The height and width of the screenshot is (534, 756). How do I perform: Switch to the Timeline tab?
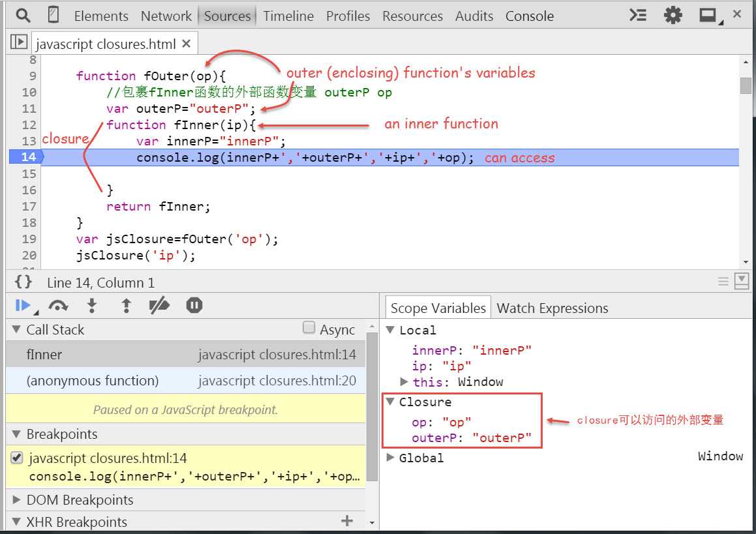288,16
